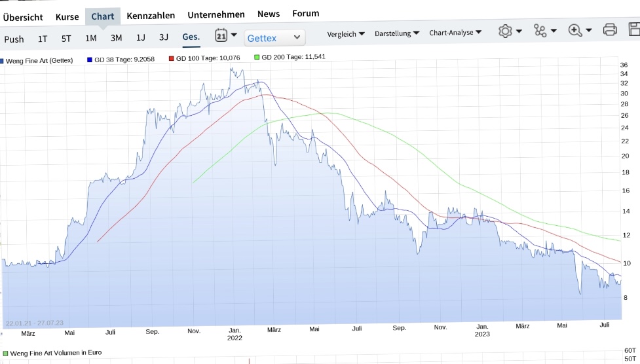Open the Chart-Analyse dropdown
This screenshot has width=640, height=364.
tap(455, 32)
